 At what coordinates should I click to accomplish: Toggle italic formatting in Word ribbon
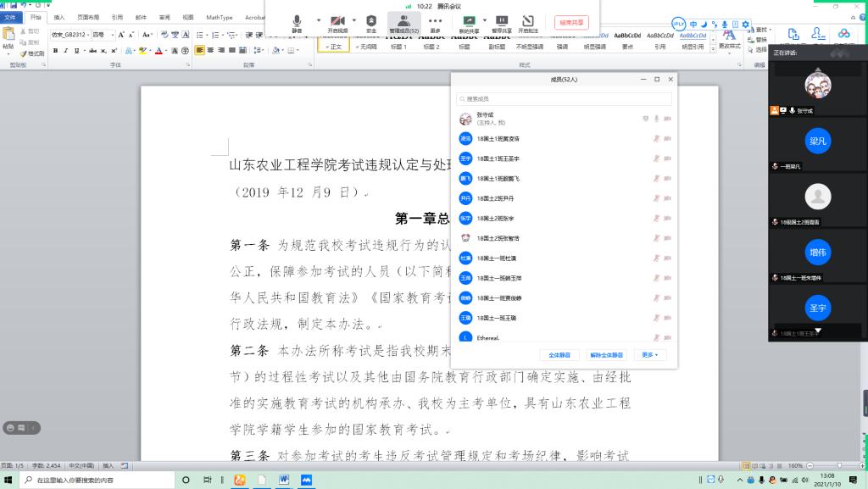66,50
